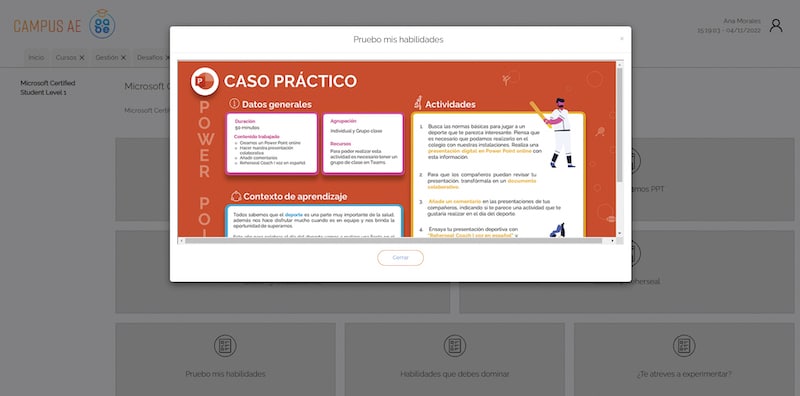Click the Individual y Grupo clase text

pyautogui.click(x=356, y=131)
